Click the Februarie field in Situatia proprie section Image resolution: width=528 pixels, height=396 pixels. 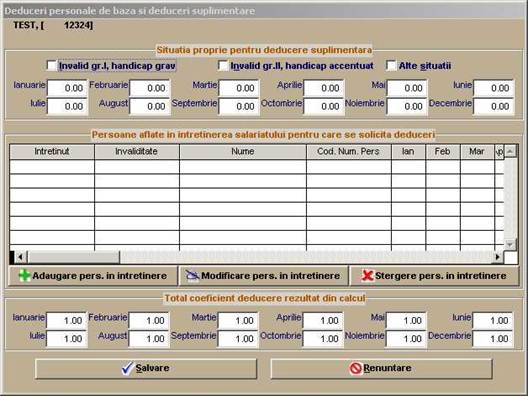pyautogui.click(x=150, y=88)
